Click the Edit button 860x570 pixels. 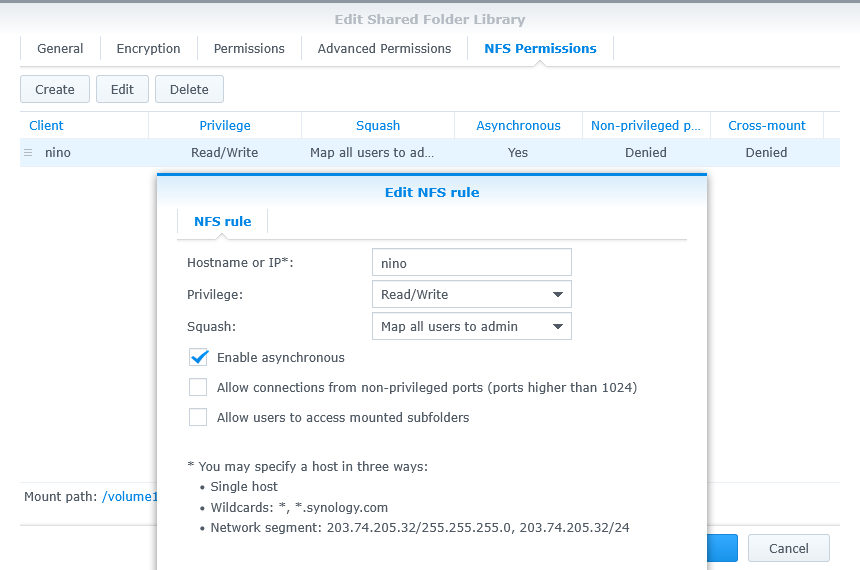click(x=122, y=89)
